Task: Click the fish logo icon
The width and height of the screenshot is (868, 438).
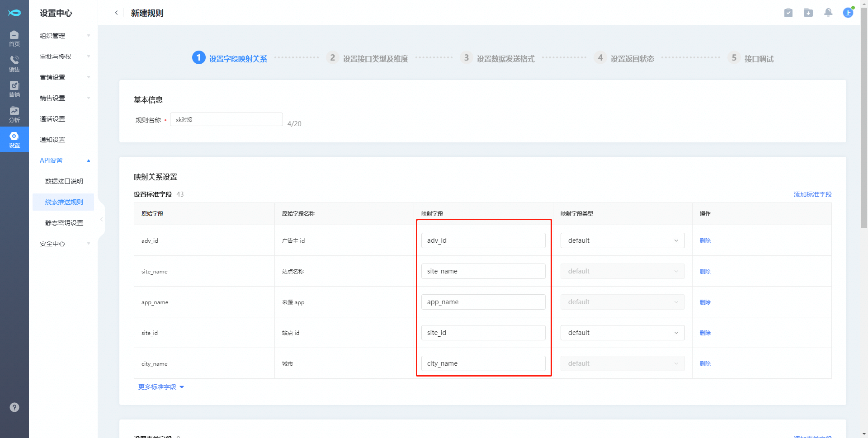Action: coord(14,12)
